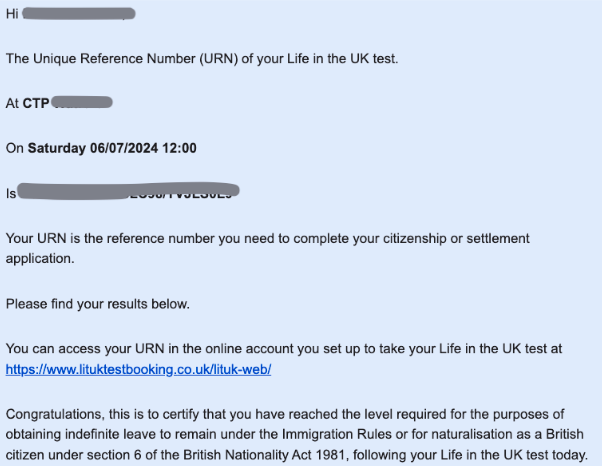Viewport: 602px width, 466px height.
Task: Click the redacted URN number bar
Action: [x=128, y=191]
